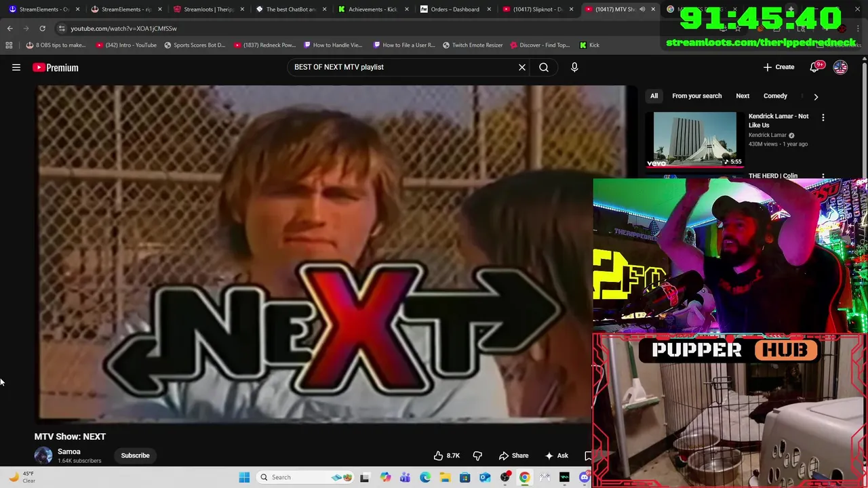Click the video player to pause
868x488 pixels.
315,254
